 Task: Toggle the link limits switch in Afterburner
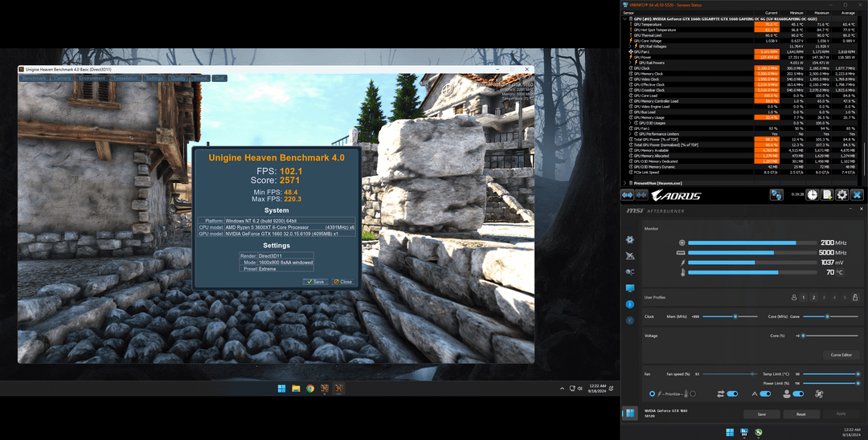[x=732, y=393]
